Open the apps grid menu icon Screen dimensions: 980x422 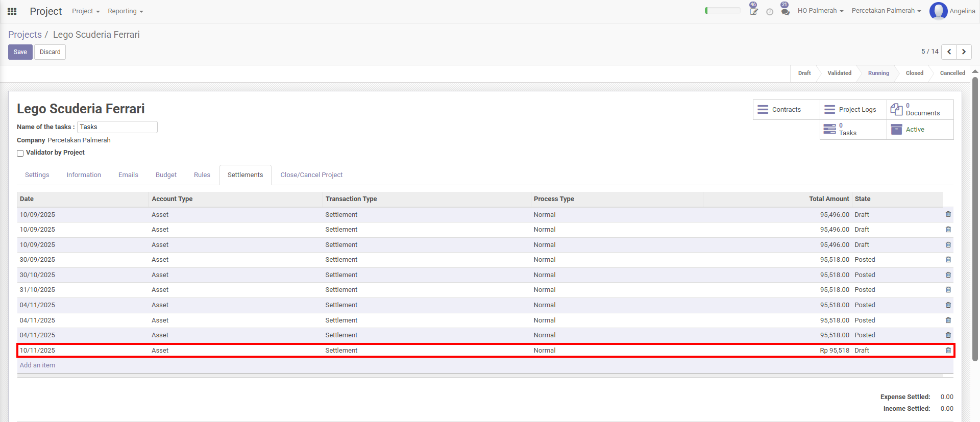[x=12, y=11]
